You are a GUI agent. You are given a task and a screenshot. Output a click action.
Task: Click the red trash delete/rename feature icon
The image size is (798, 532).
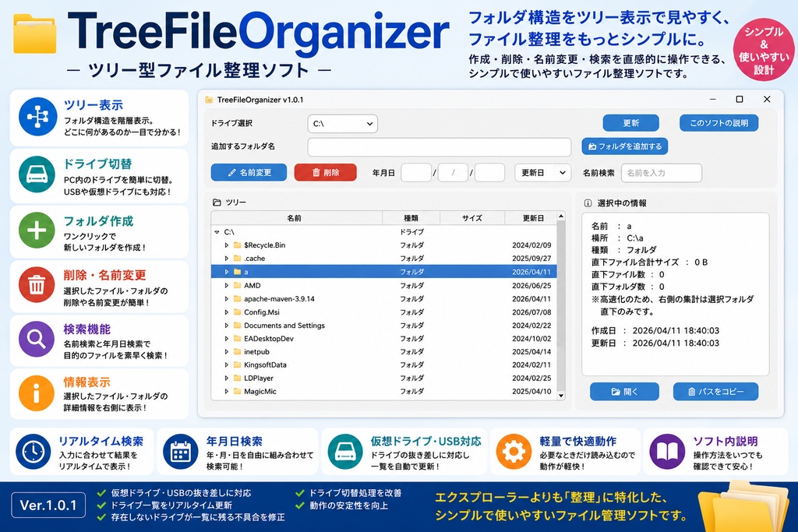click(x=37, y=285)
